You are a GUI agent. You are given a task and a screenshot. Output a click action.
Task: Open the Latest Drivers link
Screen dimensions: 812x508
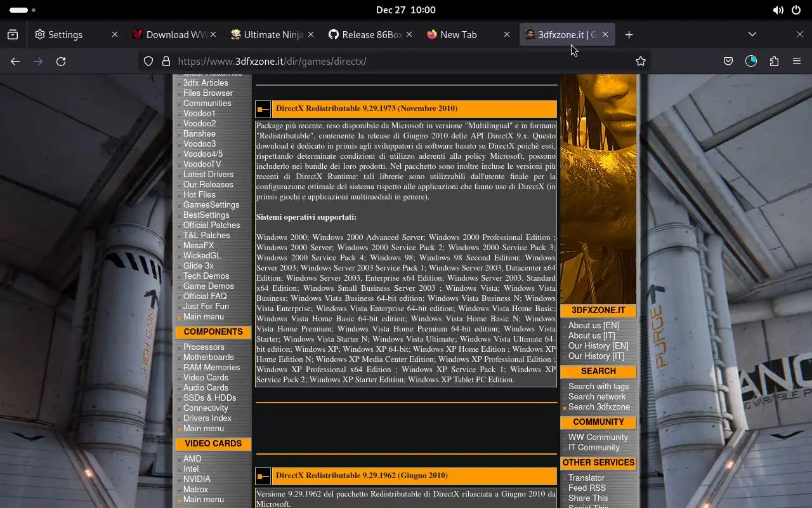pyautogui.click(x=208, y=175)
